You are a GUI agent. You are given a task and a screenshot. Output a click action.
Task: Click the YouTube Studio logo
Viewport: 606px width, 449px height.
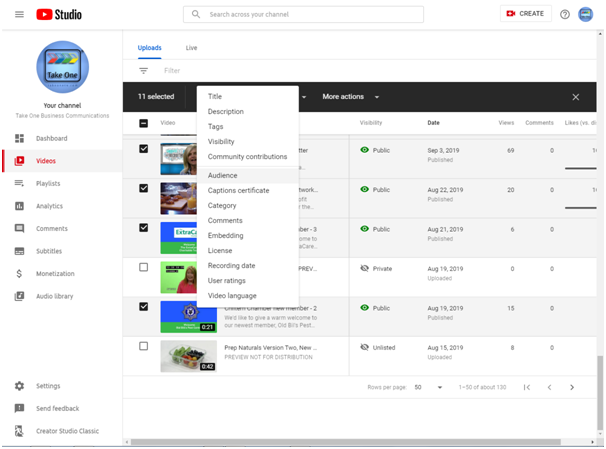[59, 14]
